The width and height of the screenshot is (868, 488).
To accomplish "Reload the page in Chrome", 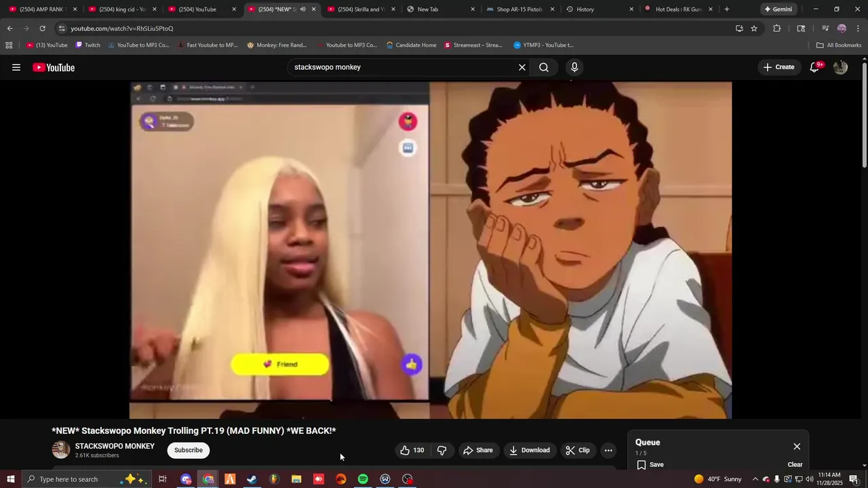I will click(42, 28).
